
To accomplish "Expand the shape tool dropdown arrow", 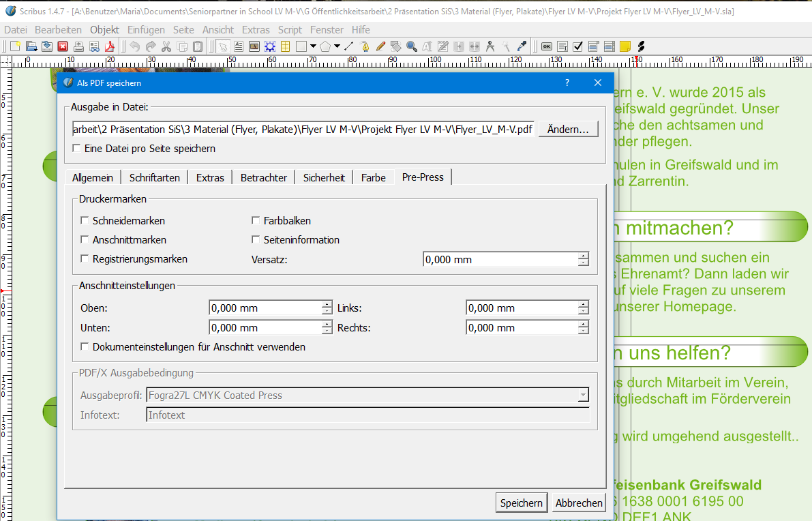I will pyautogui.click(x=313, y=46).
